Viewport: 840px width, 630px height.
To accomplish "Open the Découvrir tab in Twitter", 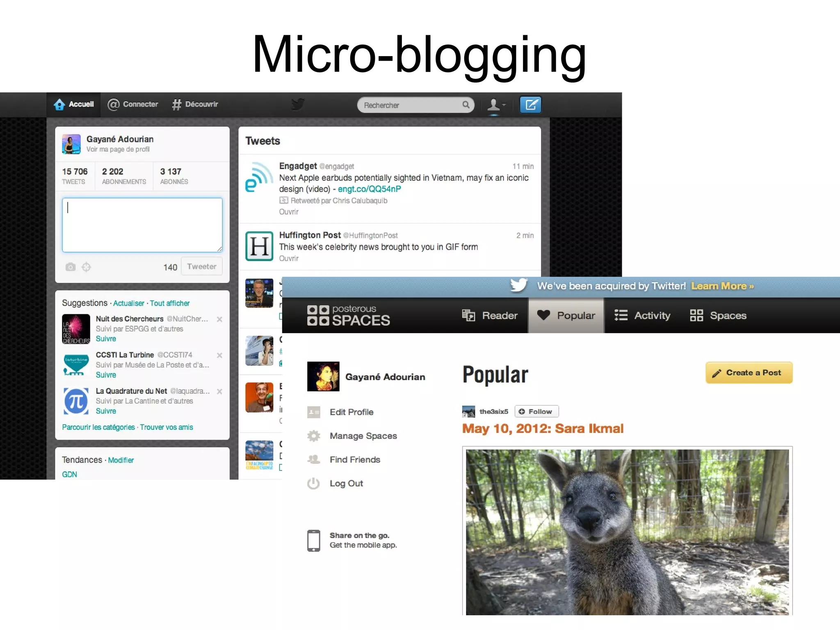I will click(195, 105).
